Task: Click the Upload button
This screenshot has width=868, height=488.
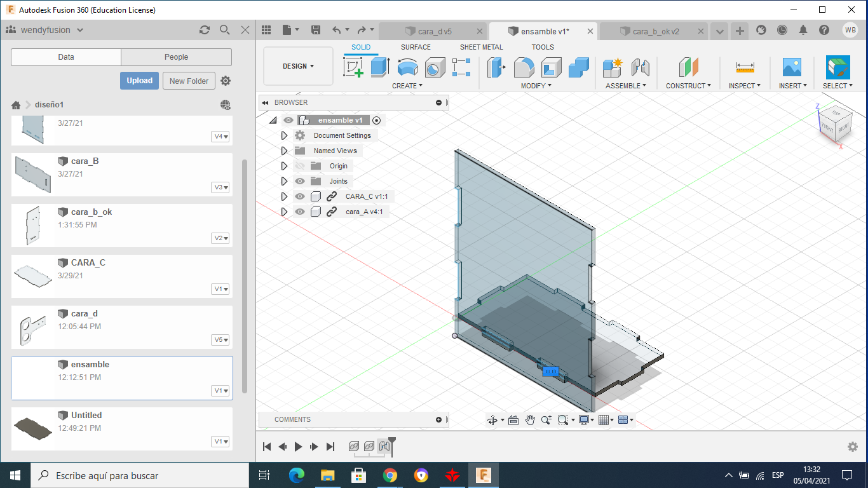Action: [139, 81]
